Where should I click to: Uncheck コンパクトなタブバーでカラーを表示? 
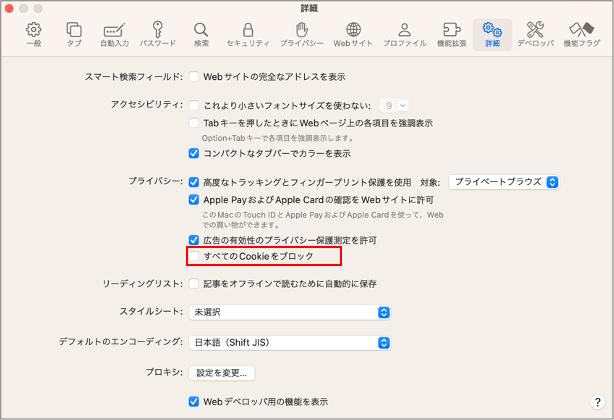(x=195, y=154)
